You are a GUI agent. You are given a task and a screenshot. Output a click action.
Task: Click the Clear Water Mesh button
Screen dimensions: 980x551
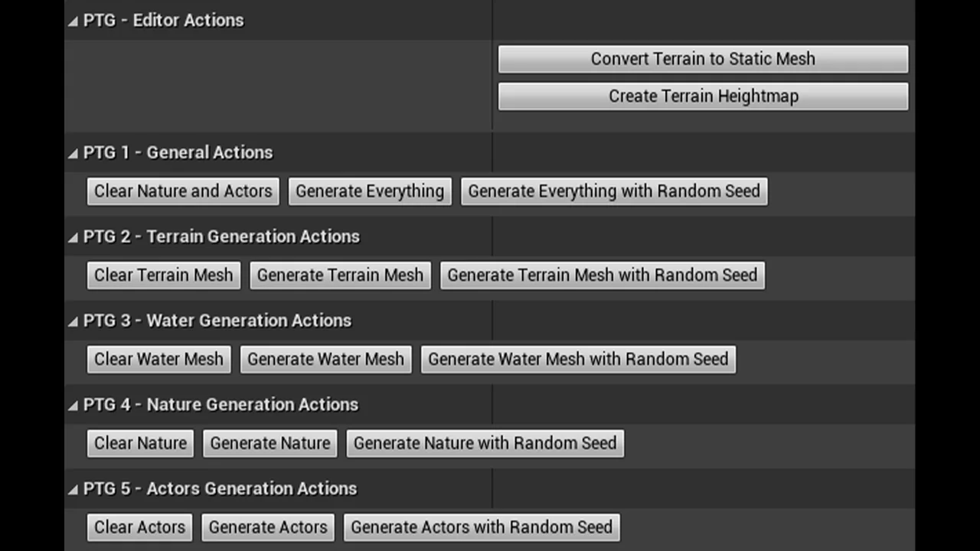click(158, 360)
